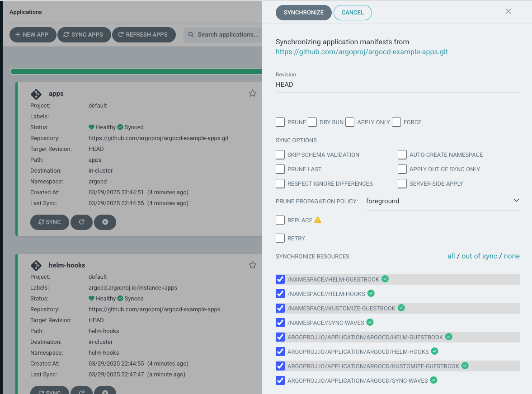Open the helm-hooks application title

[67, 265]
